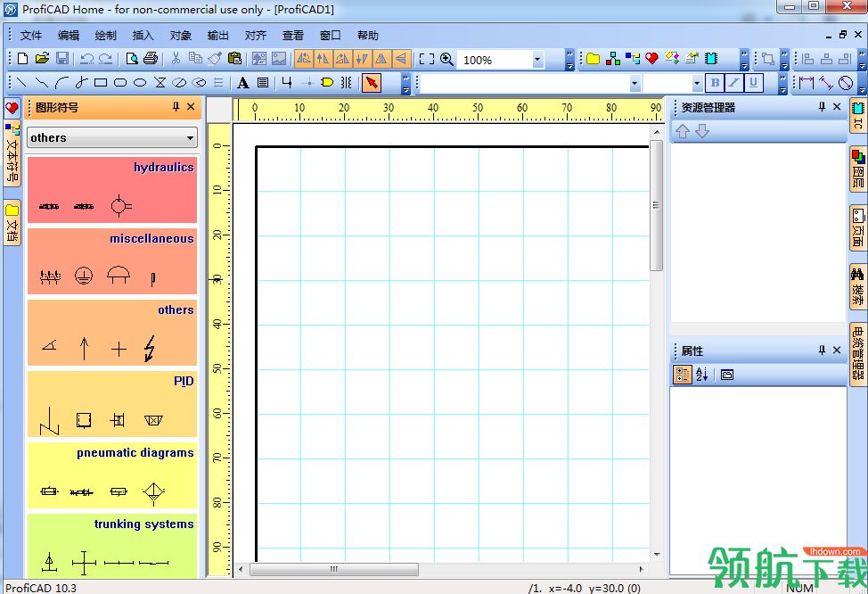The image size is (868, 594).
Task: Click the Undo arrow icon
Action: (87, 59)
